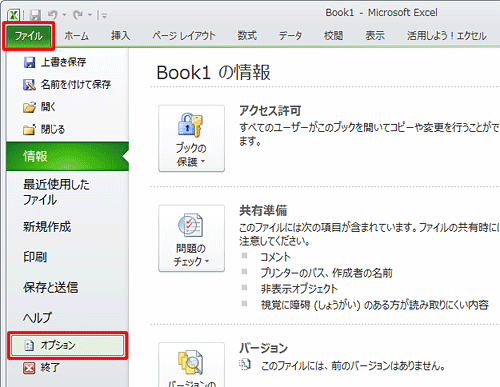This screenshot has height=387, width=500.
Task: Open the 保存と送信 section
Action: [x=50, y=287]
